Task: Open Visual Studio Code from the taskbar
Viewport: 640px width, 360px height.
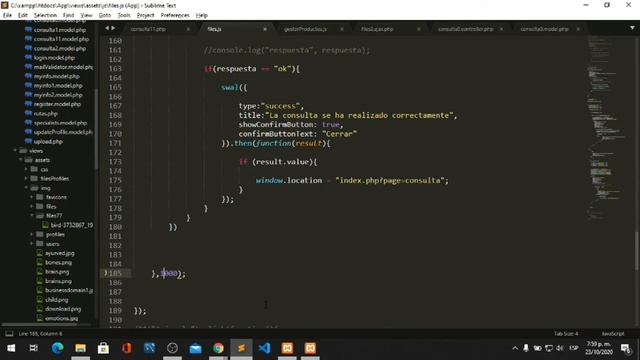Action: [264, 348]
